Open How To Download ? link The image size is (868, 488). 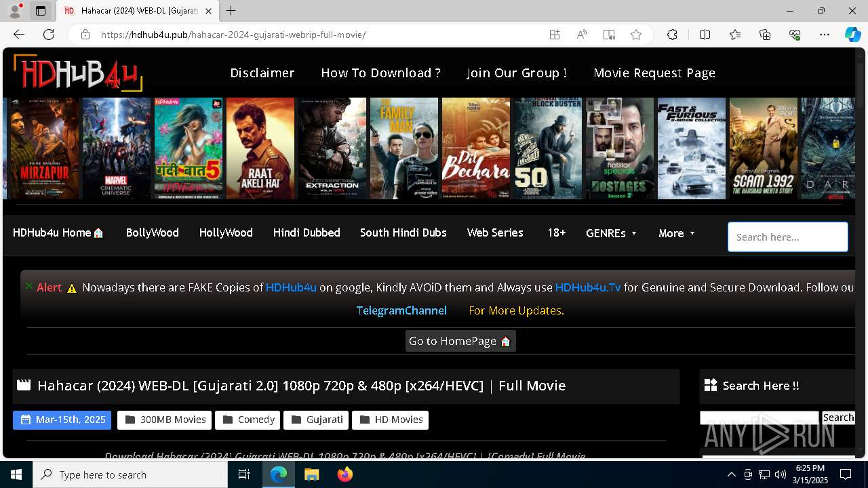[x=381, y=73]
